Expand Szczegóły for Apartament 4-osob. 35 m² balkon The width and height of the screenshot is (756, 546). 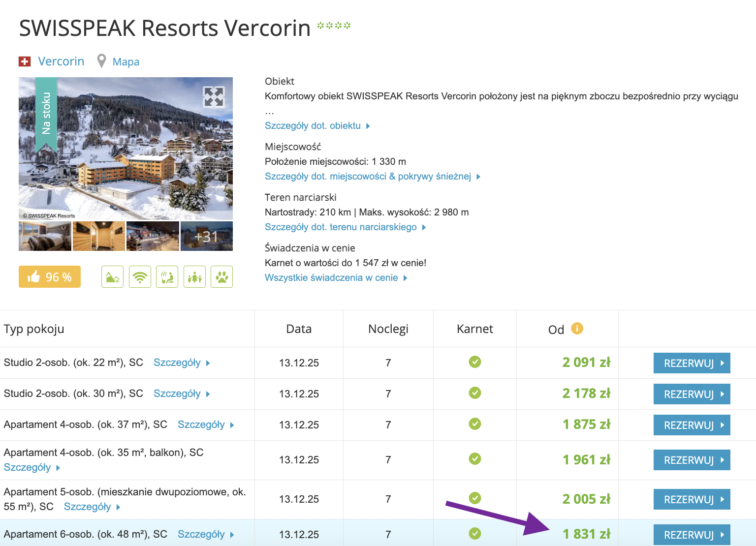tap(32, 468)
